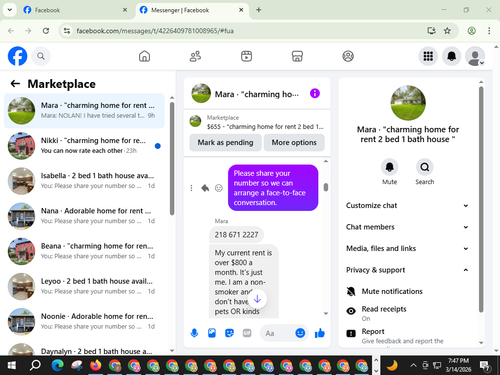Open the tab search dropdown arrow
Screen dimensions: 500x375
(10, 10)
